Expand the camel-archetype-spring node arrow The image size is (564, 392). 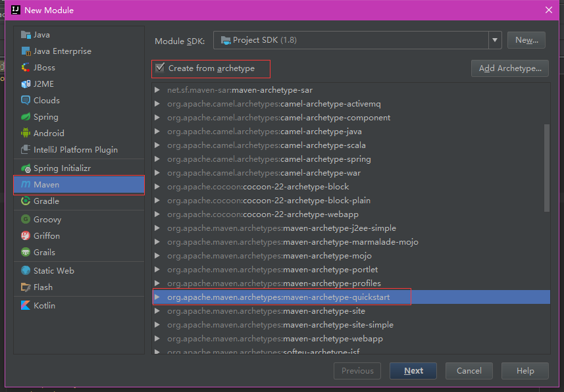click(x=157, y=159)
